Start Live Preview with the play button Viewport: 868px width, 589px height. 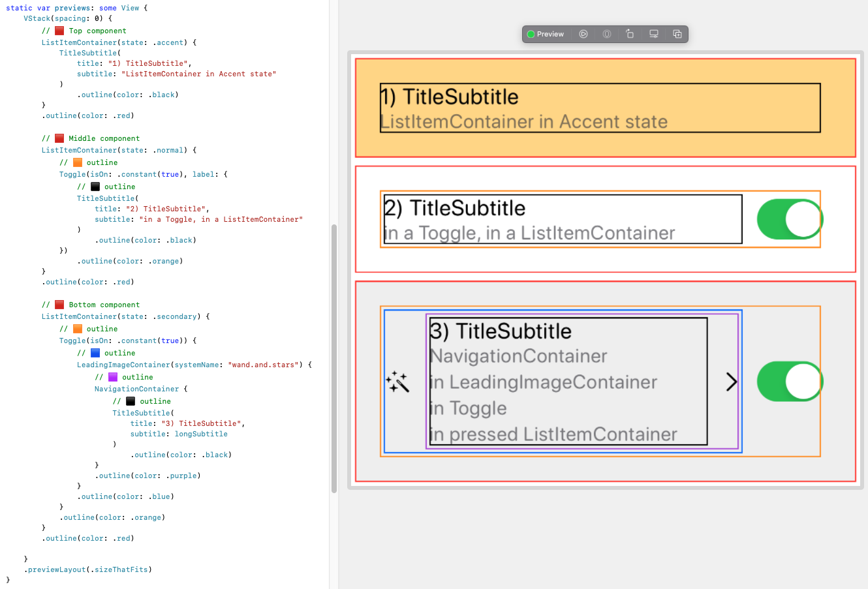click(x=583, y=33)
